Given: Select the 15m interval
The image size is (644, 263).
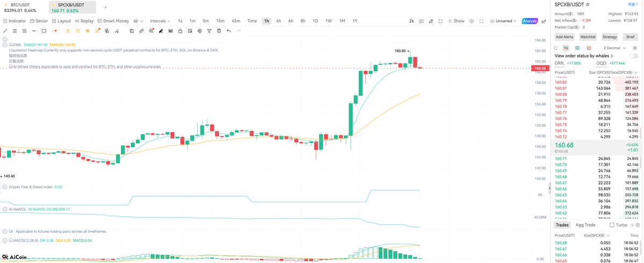Looking at the screenshot, I should (x=220, y=21).
